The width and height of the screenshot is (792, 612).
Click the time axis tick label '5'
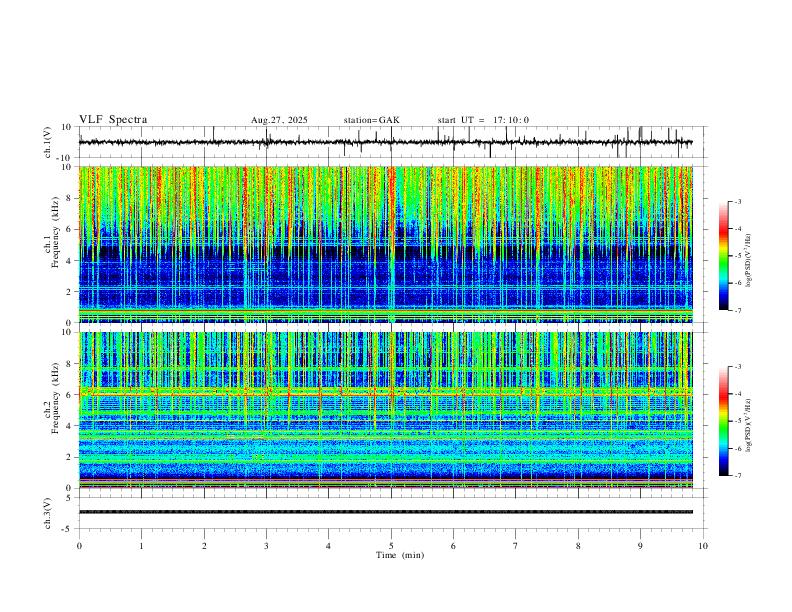[x=391, y=546]
